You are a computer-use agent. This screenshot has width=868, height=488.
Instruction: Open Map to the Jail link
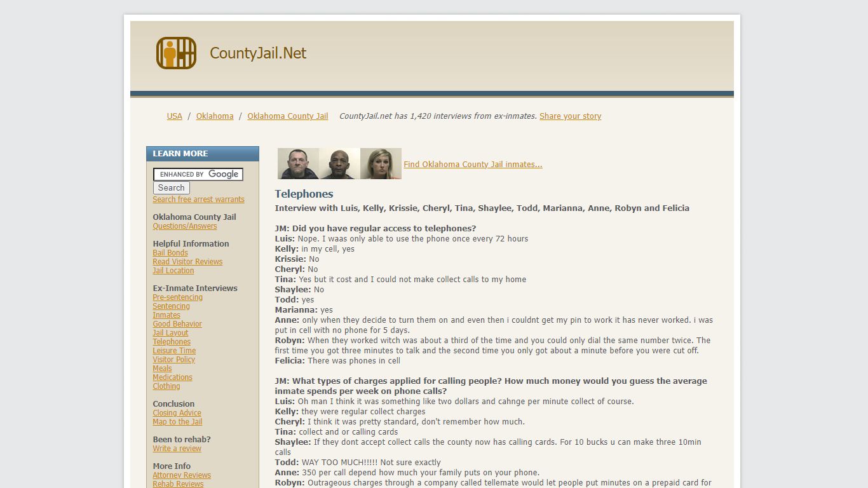(177, 422)
